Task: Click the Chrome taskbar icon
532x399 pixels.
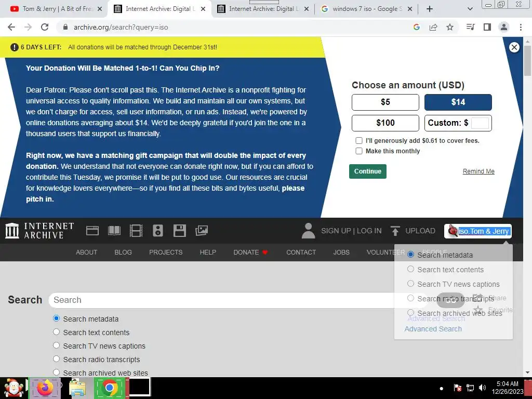Action: coord(110,388)
